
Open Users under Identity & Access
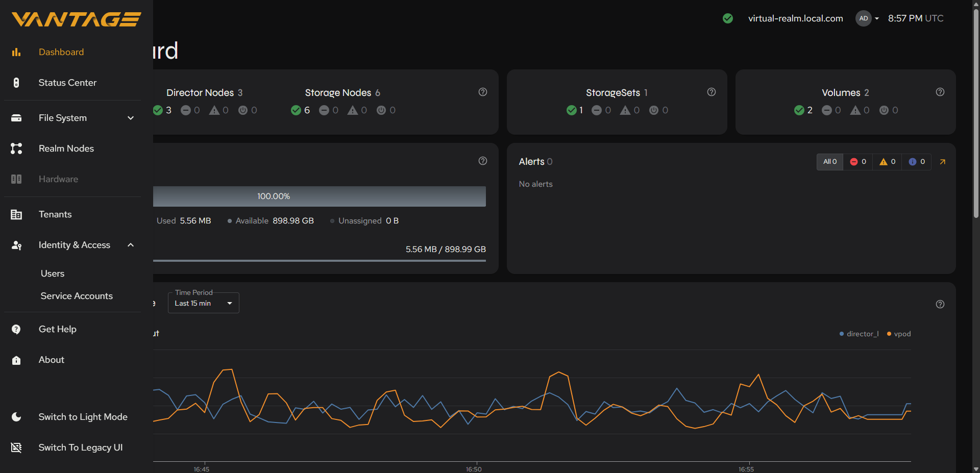(x=53, y=273)
